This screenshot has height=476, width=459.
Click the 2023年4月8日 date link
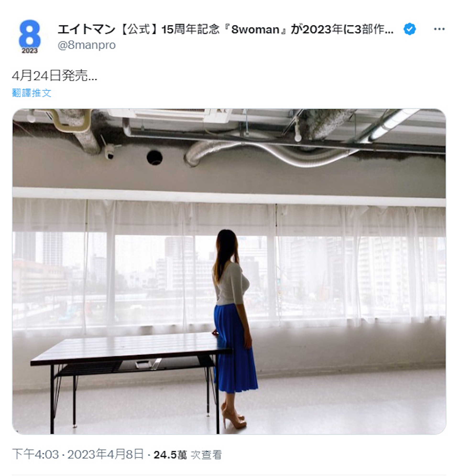[105, 455]
